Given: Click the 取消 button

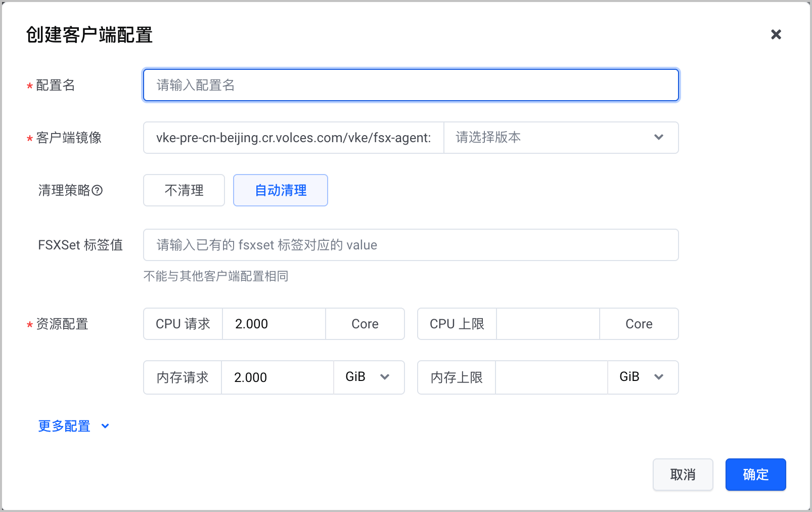Looking at the screenshot, I should click(x=683, y=475).
